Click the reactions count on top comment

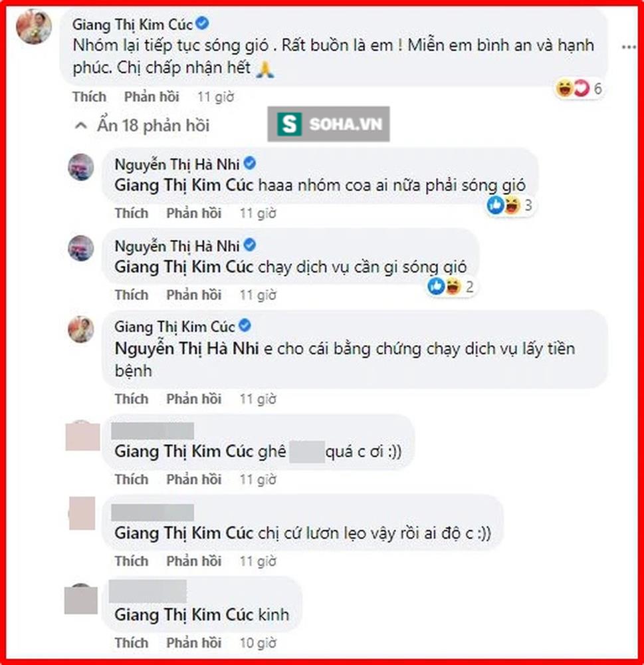click(579, 88)
